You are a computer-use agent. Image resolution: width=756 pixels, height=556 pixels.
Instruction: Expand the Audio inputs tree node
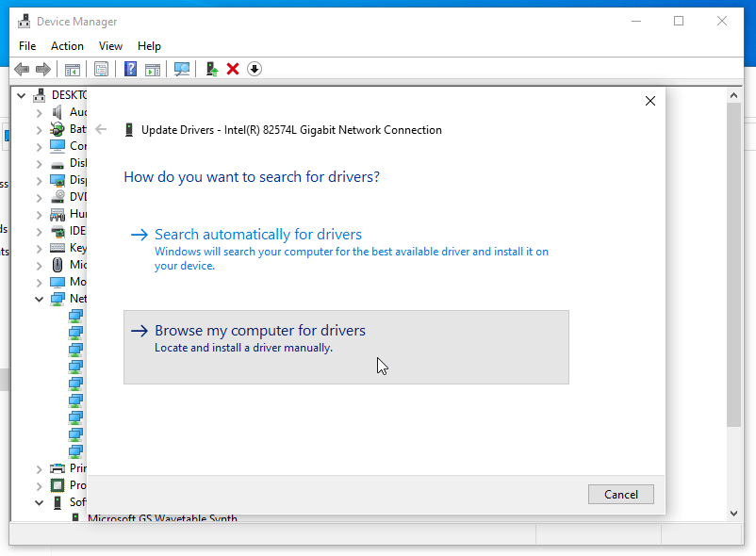[x=39, y=113]
